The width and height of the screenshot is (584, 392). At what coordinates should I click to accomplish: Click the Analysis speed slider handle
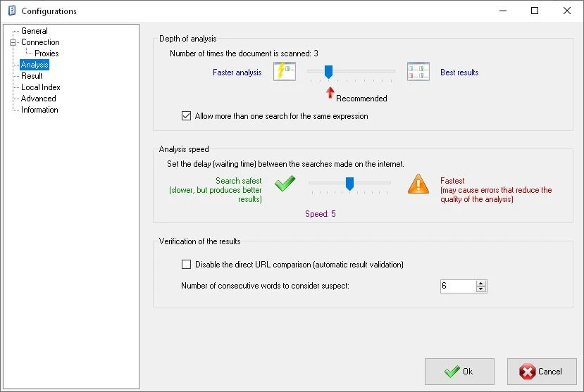(x=349, y=184)
